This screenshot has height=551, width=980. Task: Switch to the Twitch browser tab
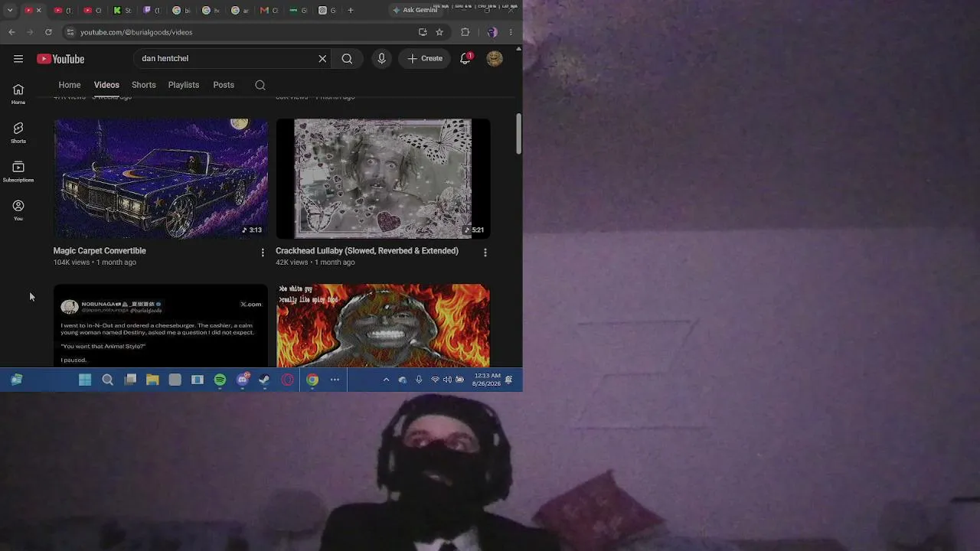click(151, 10)
